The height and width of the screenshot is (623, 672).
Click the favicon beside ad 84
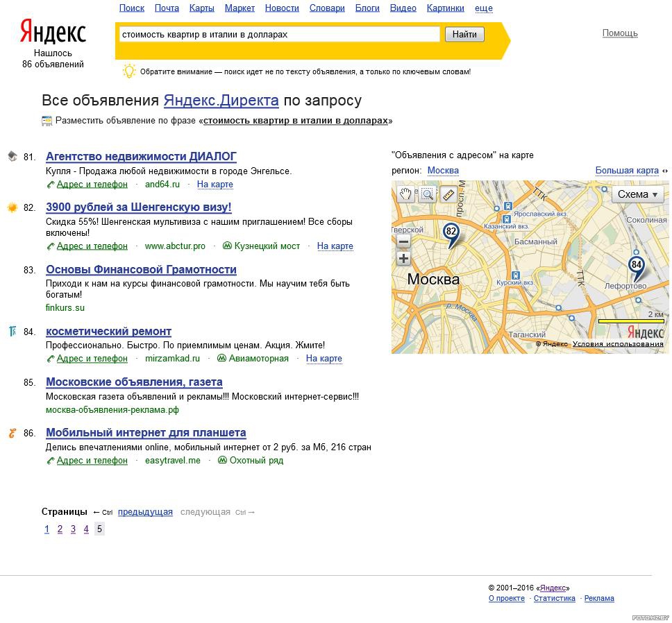pyautogui.click(x=12, y=331)
